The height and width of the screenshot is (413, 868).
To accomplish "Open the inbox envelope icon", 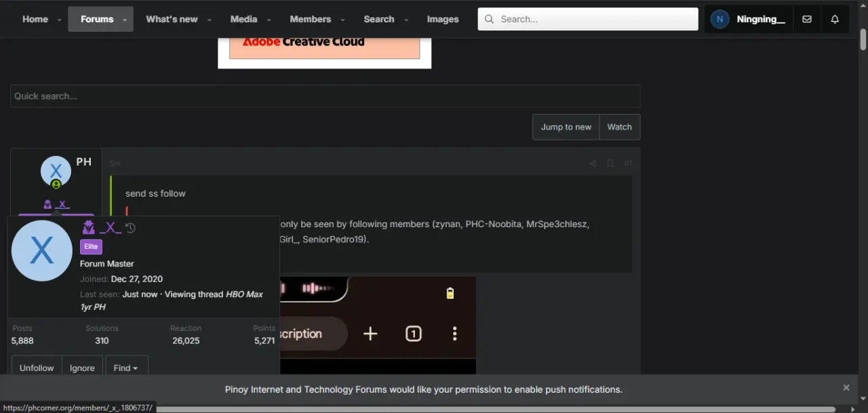I will [807, 19].
